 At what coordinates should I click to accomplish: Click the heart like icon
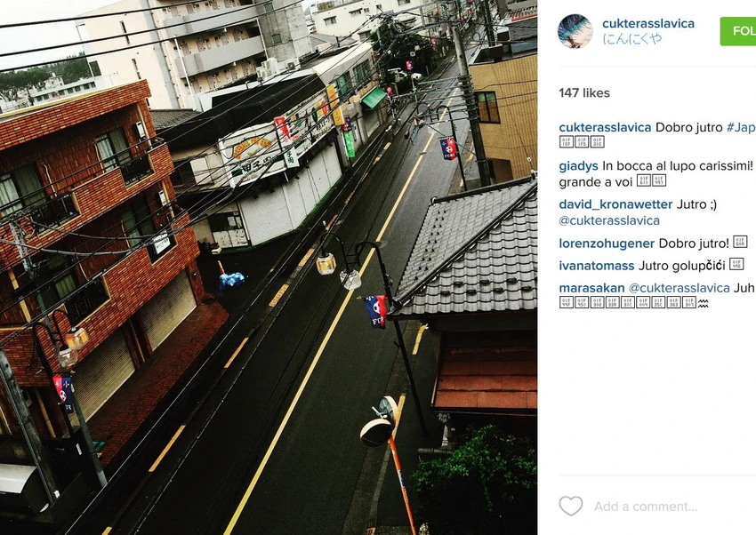point(570,506)
